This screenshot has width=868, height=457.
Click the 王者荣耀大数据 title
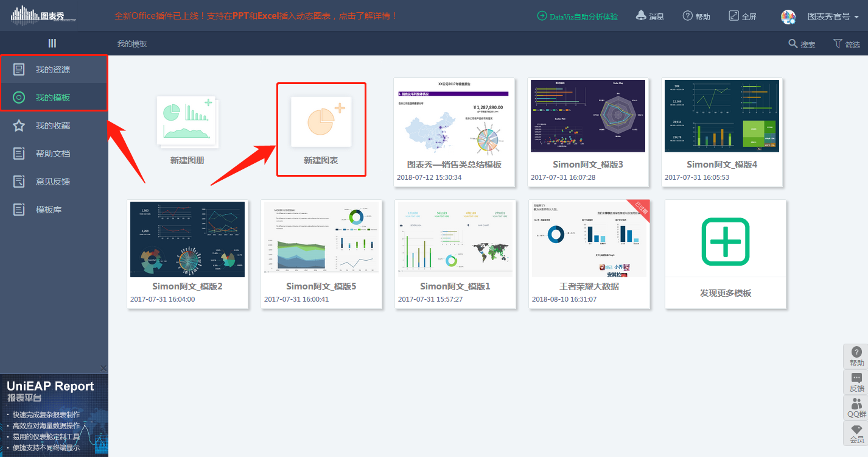(589, 286)
